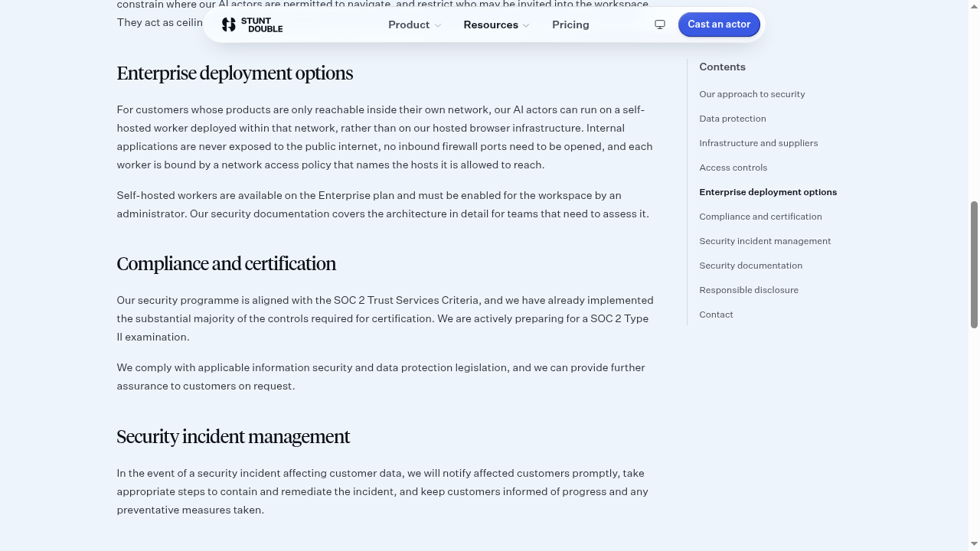Open the Resources dropdown menu
The width and height of the screenshot is (980, 551).
click(x=496, y=24)
